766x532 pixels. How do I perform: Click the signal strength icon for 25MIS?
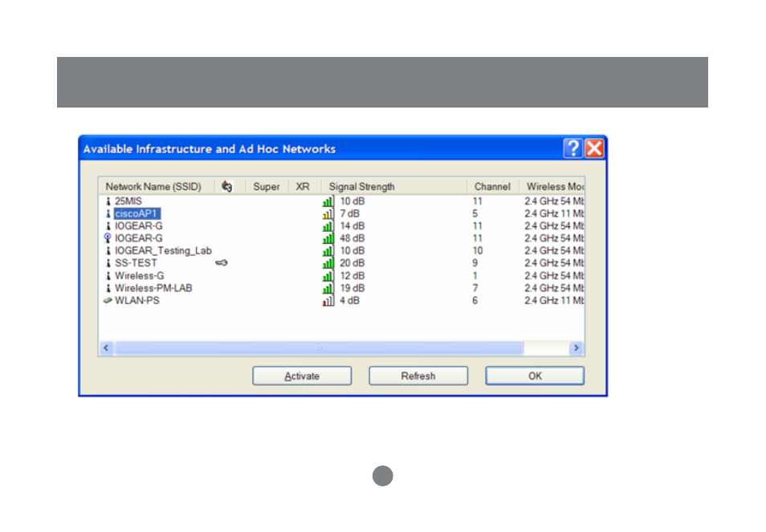point(328,201)
